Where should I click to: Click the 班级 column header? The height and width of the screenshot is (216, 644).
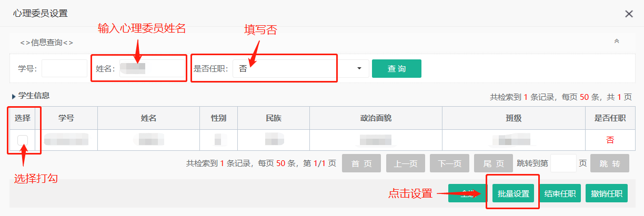tap(513, 118)
